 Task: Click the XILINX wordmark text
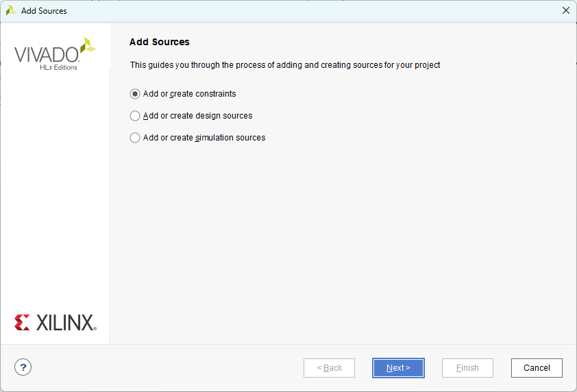[x=65, y=323]
